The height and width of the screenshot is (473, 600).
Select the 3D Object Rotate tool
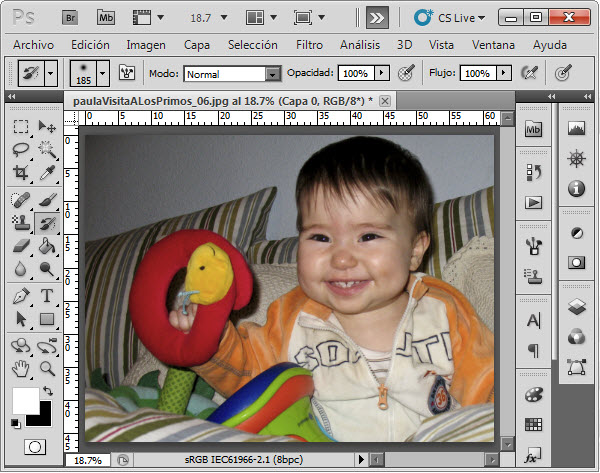pyautogui.click(x=21, y=346)
